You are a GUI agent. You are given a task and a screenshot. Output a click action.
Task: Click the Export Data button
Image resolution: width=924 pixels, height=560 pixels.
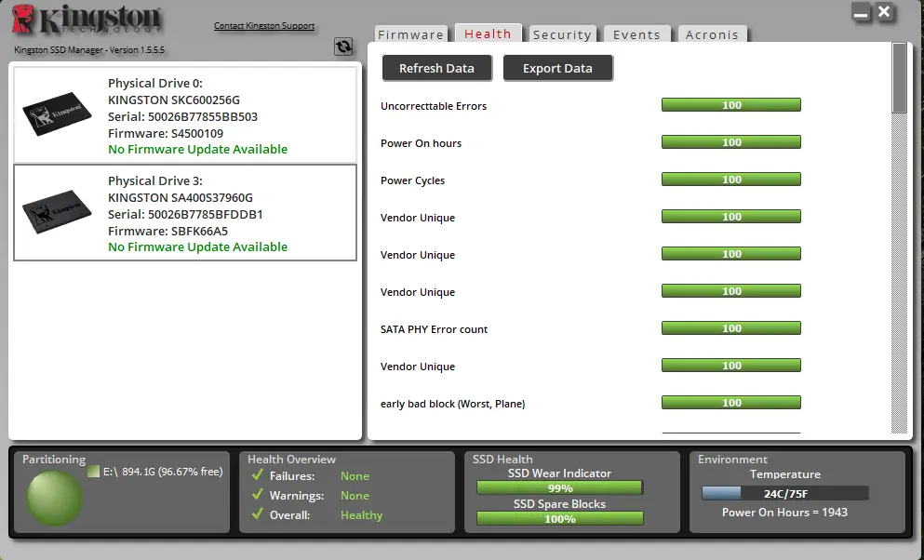point(557,68)
